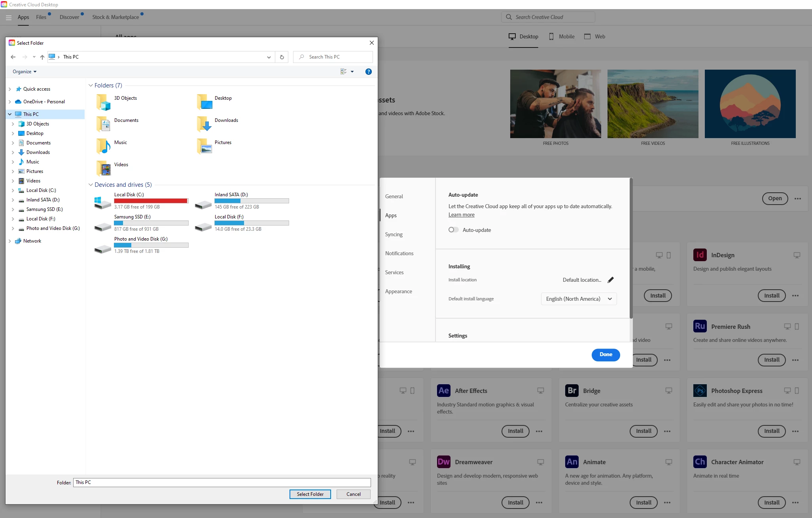
Task: Open more options for InDesign
Action: coord(795,296)
